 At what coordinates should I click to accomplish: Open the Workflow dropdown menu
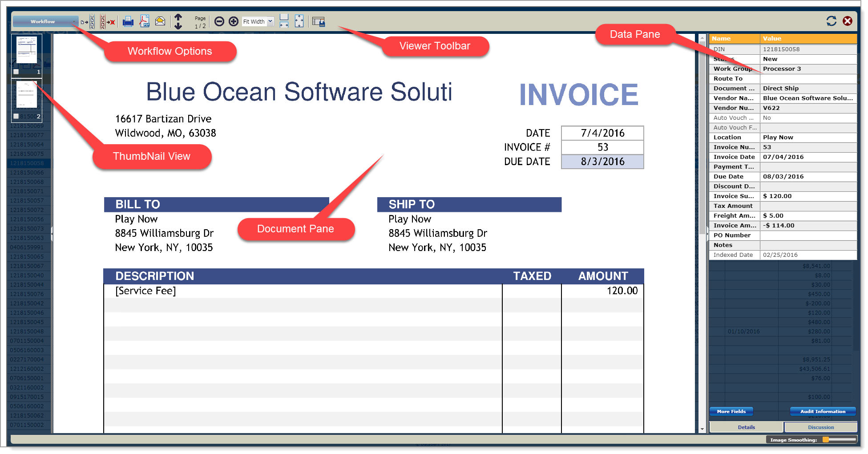(x=45, y=21)
